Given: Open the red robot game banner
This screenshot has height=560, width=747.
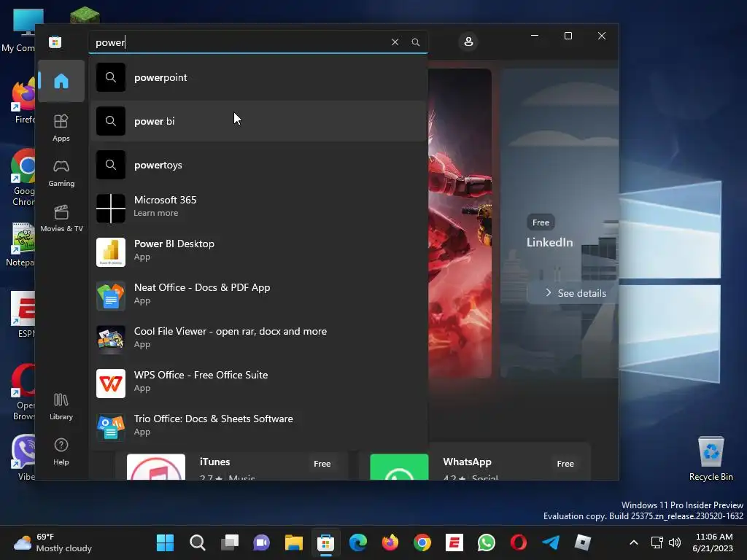Looking at the screenshot, I should 460,223.
